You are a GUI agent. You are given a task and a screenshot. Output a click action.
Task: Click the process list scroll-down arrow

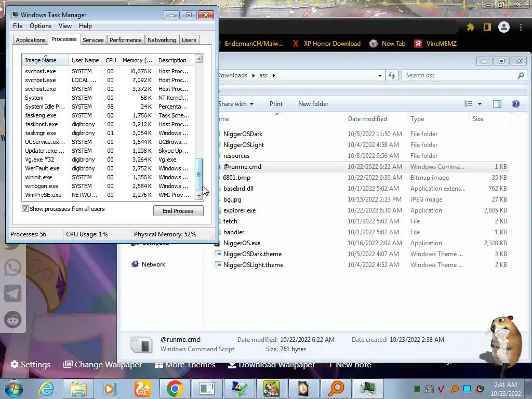pyautogui.click(x=199, y=196)
